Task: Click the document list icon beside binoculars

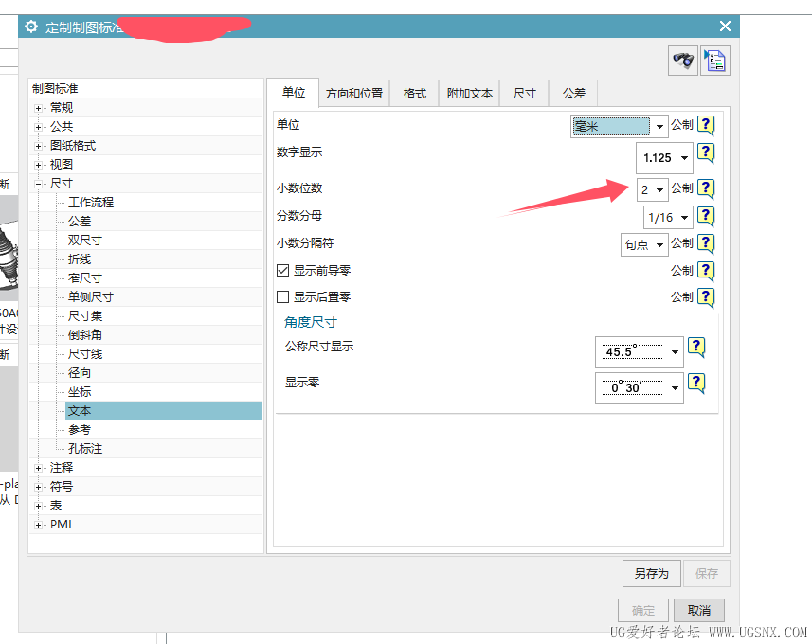Action: [715, 62]
